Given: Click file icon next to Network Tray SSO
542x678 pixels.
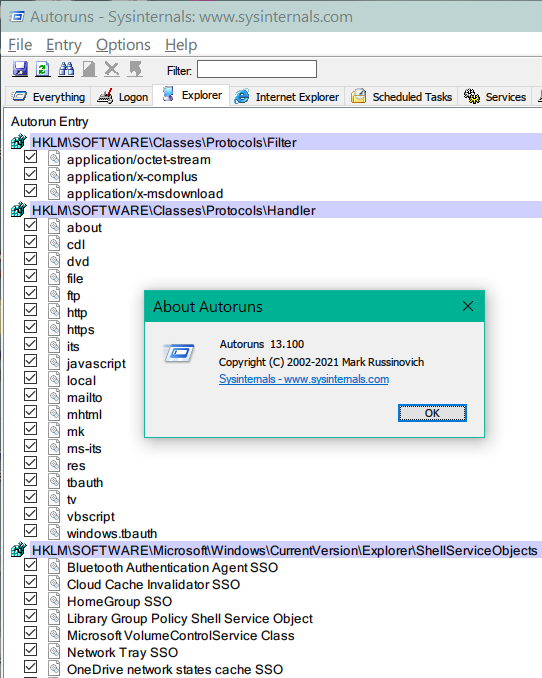Looking at the screenshot, I should [54, 651].
